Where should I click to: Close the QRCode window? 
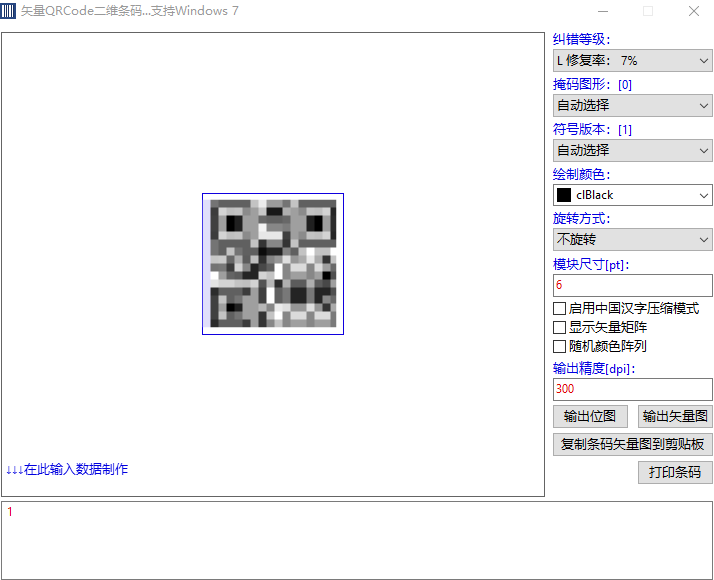694,11
